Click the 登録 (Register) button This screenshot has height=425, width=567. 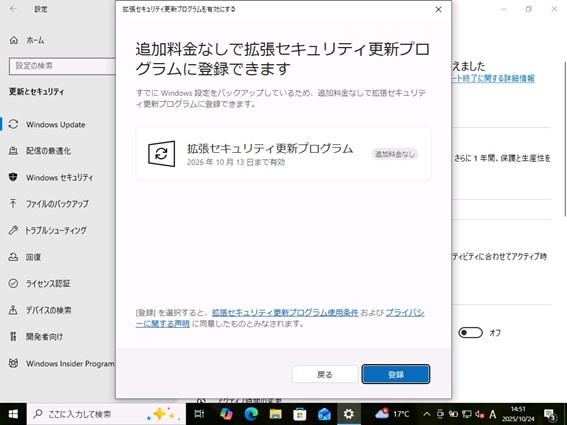tap(396, 374)
